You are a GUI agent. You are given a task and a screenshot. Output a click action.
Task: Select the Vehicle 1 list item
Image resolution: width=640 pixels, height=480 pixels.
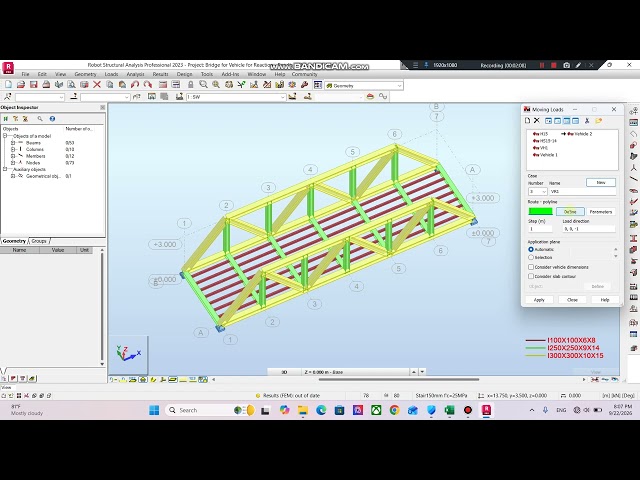click(x=545, y=155)
